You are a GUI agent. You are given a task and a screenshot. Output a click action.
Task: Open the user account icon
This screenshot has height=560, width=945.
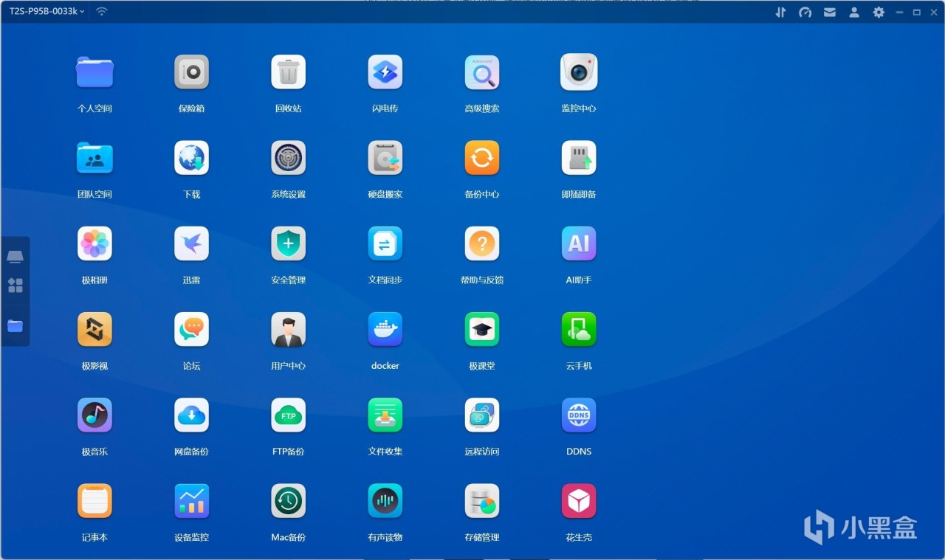pyautogui.click(x=854, y=13)
